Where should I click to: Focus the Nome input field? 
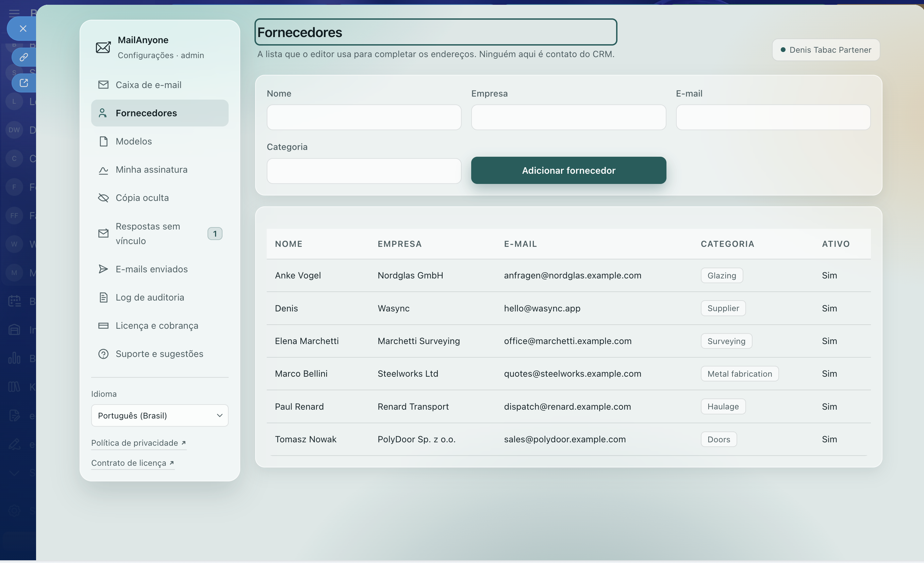click(x=364, y=117)
